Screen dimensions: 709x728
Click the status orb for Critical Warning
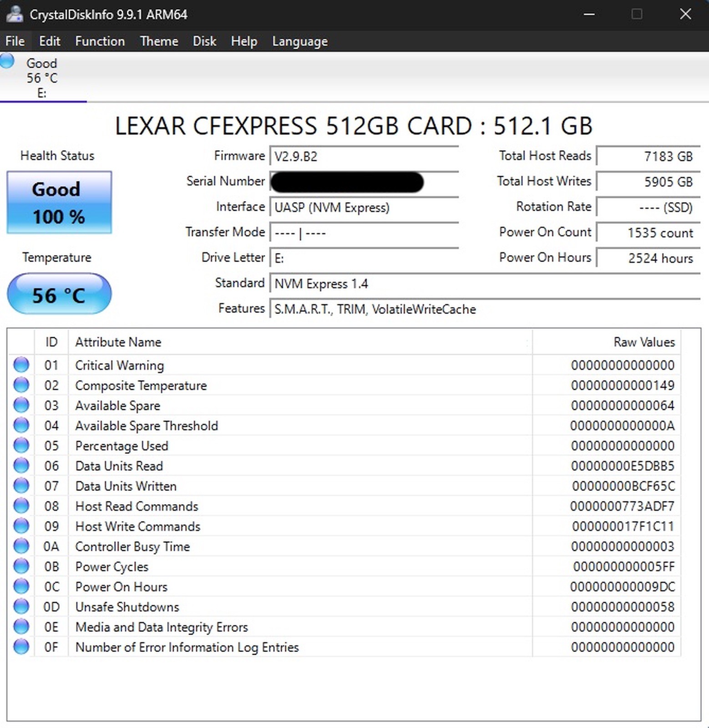21,365
